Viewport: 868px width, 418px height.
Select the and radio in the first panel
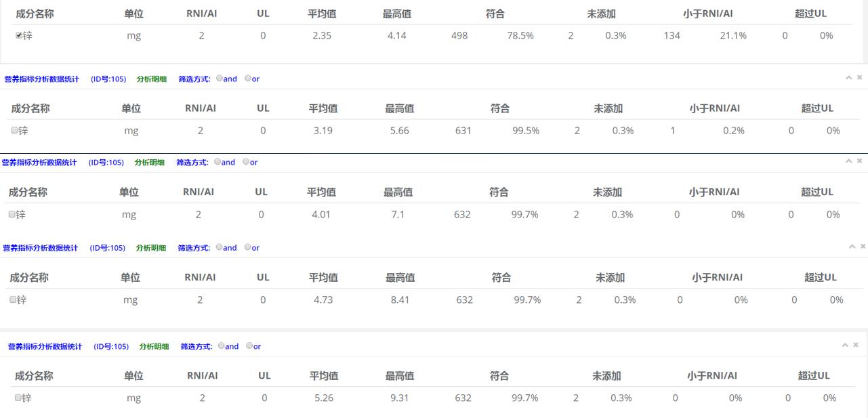[220, 79]
